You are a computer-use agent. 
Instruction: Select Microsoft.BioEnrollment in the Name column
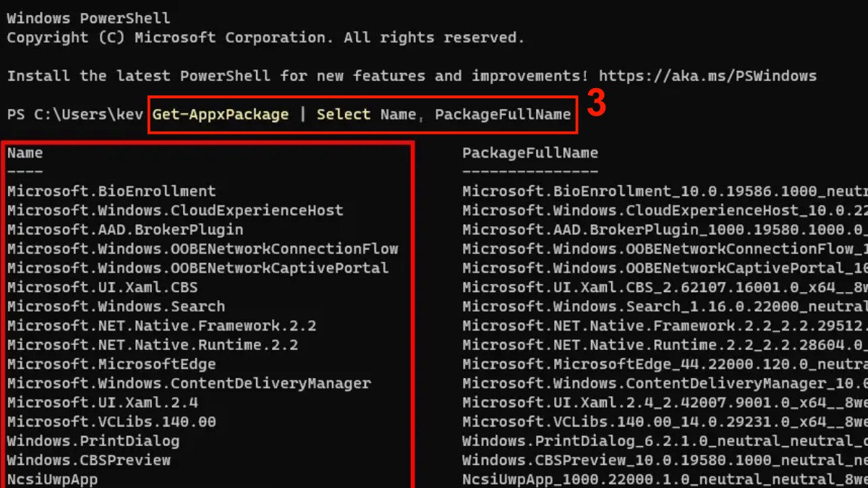coord(111,192)
